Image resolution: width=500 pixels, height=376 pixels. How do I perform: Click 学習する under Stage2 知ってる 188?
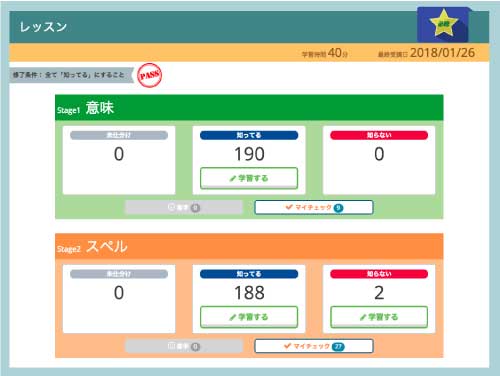(249, 317)
